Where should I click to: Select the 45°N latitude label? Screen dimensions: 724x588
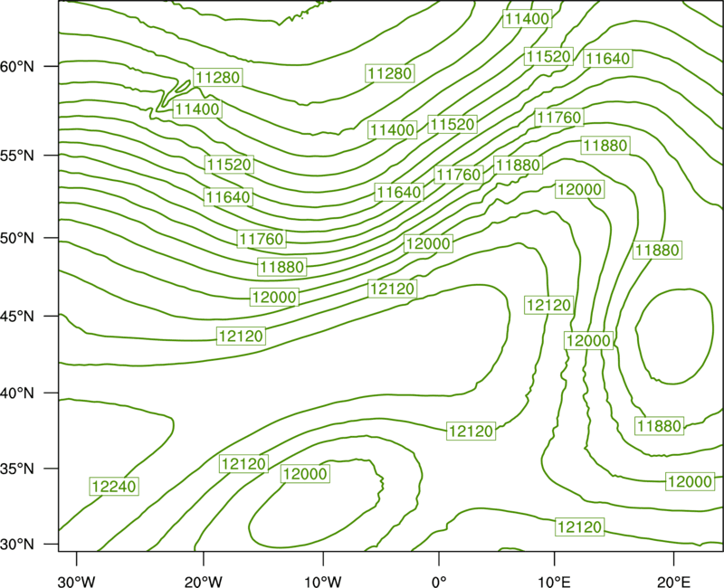[x=17, y=317]
